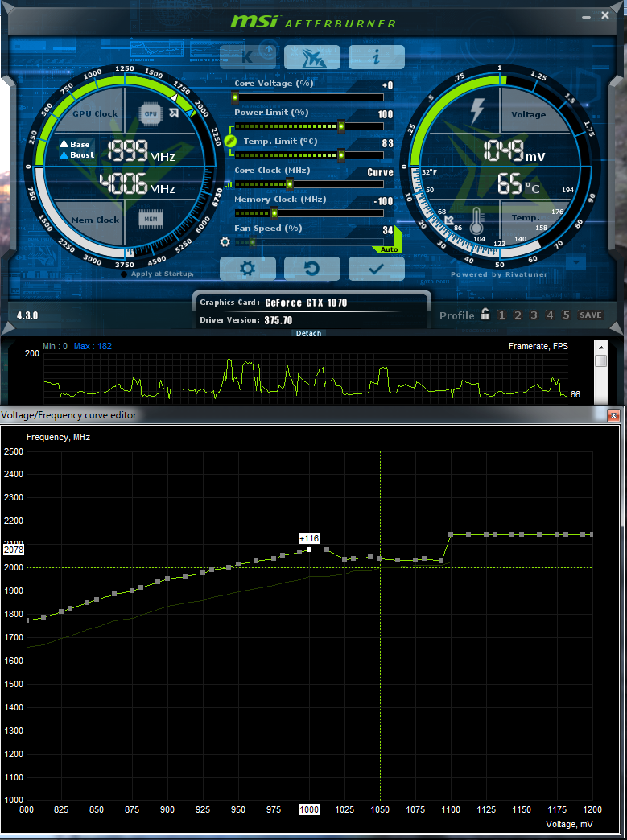Viewport: 627px width, 840px height.
Task: Detach the hardware monitor panel
Action: click(x=309, y=333)
